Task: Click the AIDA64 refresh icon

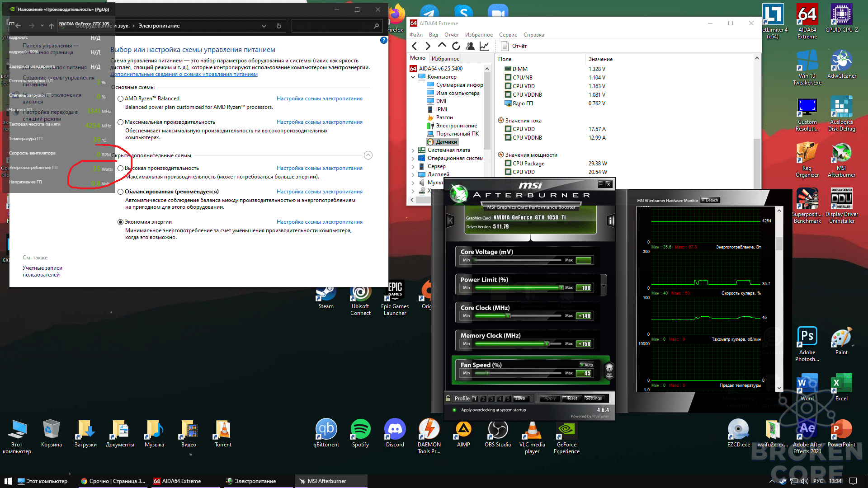Action: (x=456, y=46)
